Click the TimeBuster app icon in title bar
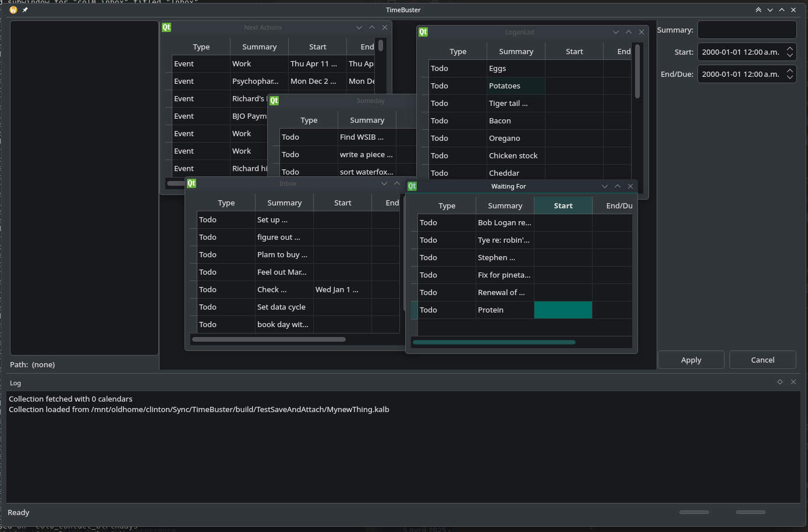 pyautogui.click(x=13, y=10)
